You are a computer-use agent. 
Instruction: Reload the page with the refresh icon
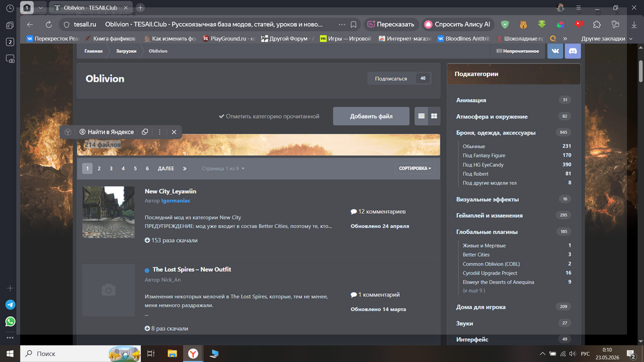48,24
